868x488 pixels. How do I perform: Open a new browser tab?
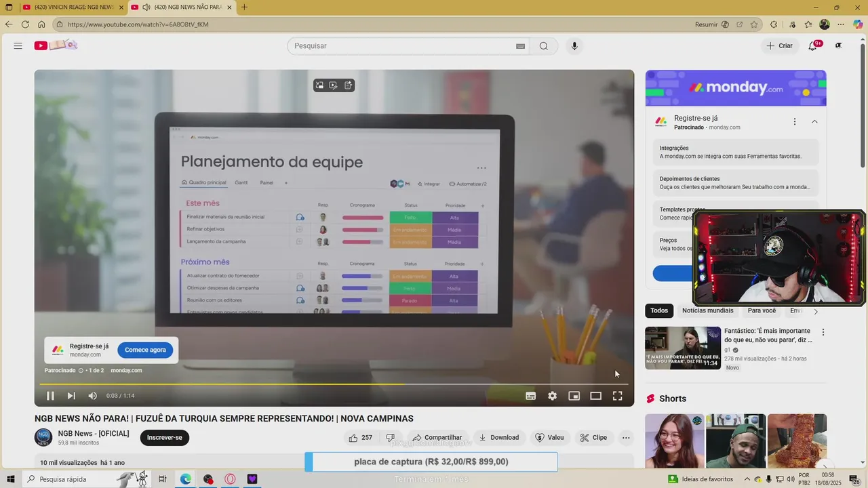point(244,7)
